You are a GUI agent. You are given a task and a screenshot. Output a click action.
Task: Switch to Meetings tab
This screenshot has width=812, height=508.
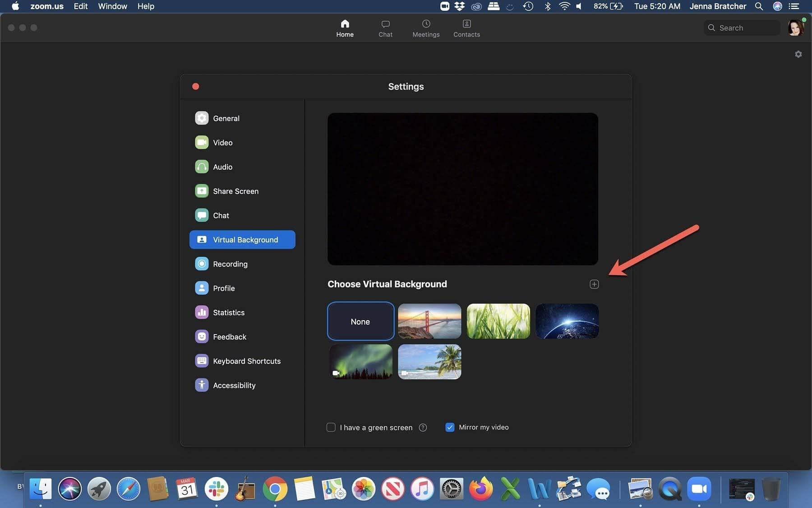pos(426,28)
